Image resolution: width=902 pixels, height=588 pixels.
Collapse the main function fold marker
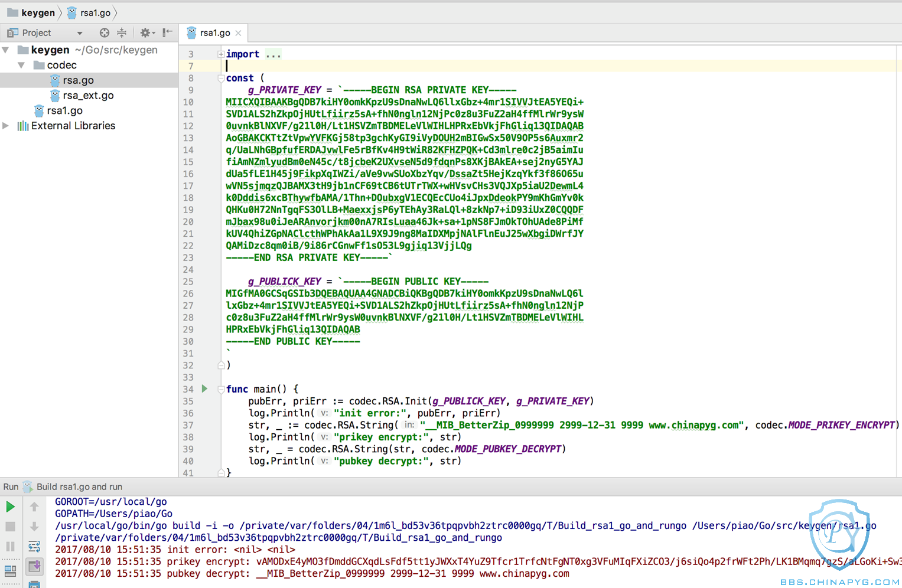coord(221,389)
